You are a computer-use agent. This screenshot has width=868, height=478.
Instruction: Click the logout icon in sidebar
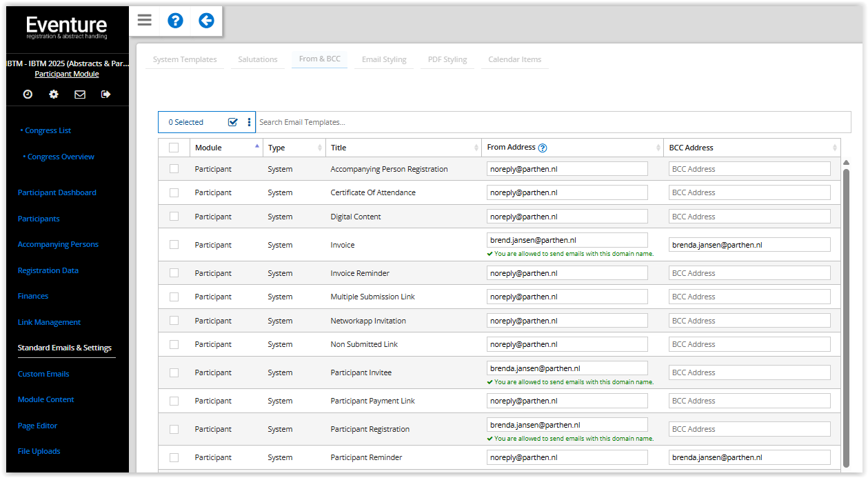105,94
